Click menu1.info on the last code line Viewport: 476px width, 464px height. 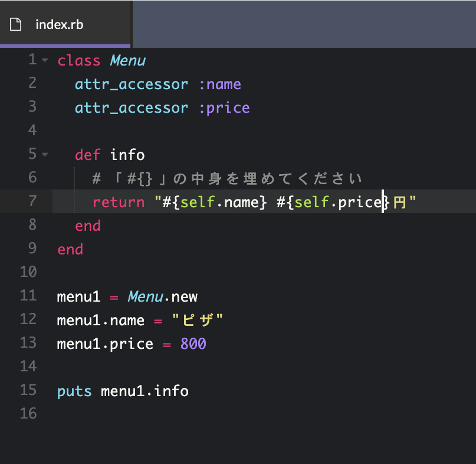click(x=145, y=390)
